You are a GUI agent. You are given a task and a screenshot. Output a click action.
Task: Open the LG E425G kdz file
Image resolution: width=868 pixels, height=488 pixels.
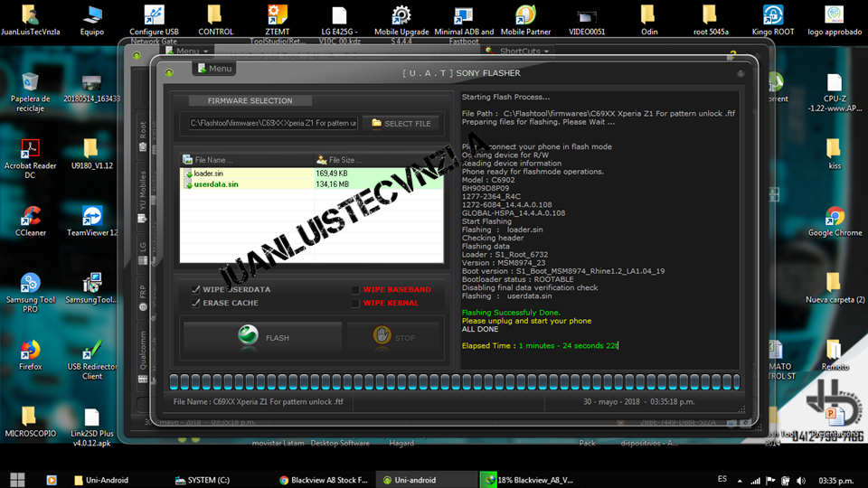tap(339, 24)
